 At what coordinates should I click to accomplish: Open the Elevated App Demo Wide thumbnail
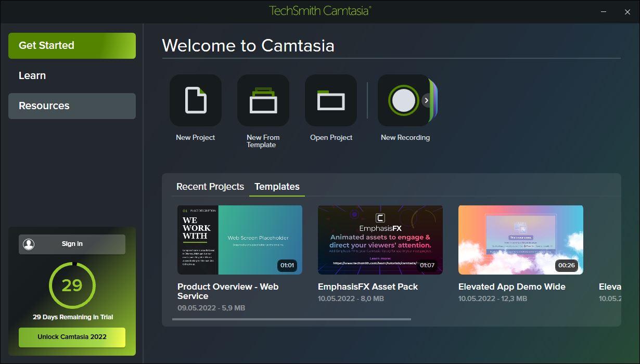[521, 240]
